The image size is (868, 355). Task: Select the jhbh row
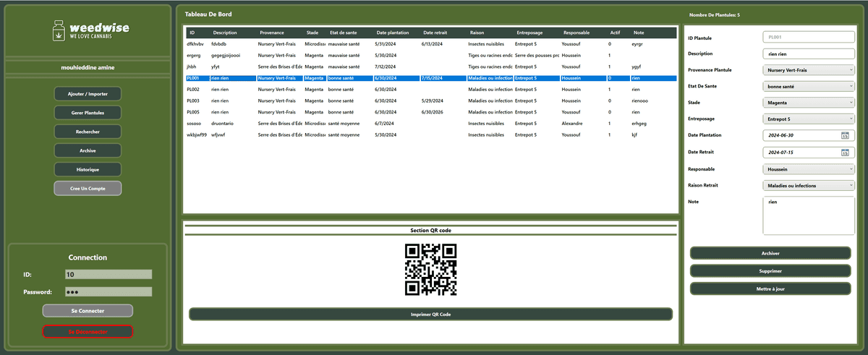[x=430, y=67]
